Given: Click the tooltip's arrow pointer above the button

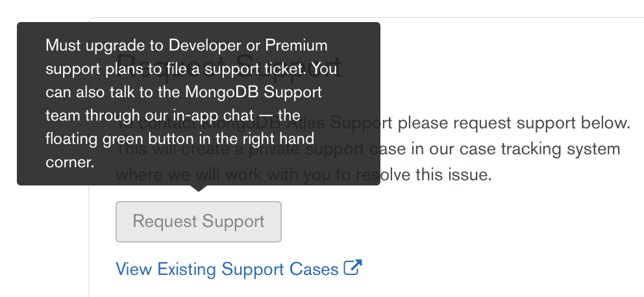Looking at the screenshot, I should tap(199, 188).
